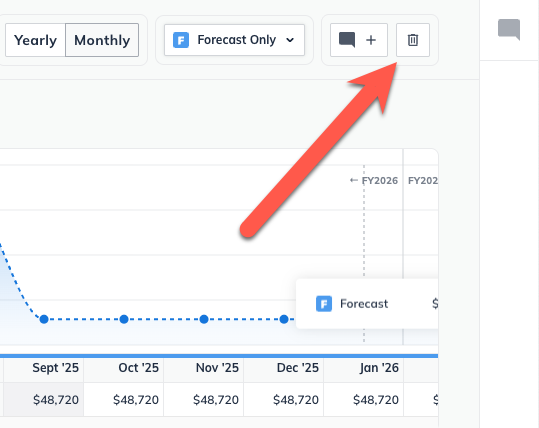Click the Forecast label in chart tooltip
539x428 pixels.
point(364,304)
